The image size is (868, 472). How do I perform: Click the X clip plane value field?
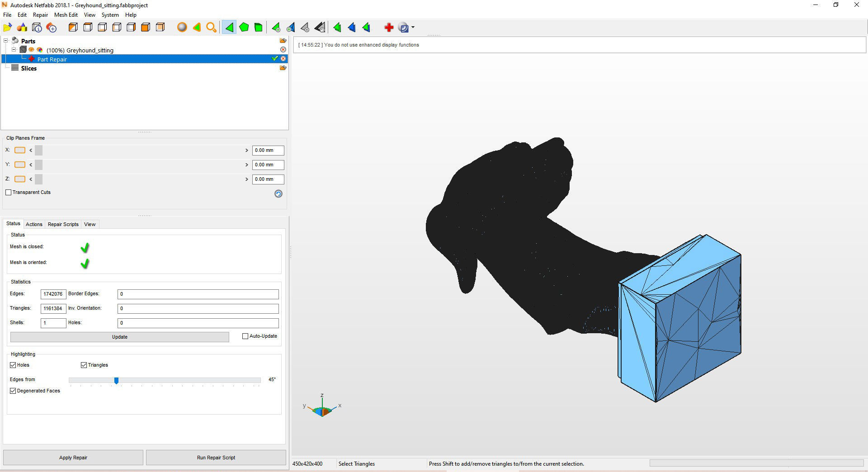pyautogui.click(x=268, y=150)
